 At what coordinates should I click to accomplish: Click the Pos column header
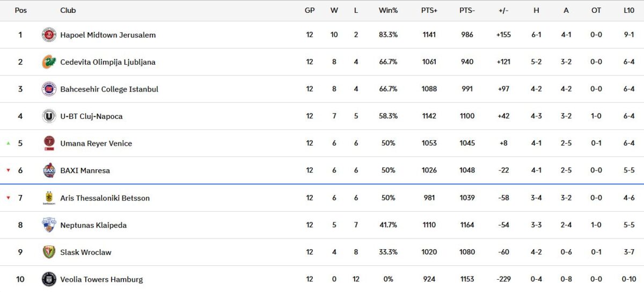(x=21, y=10)
